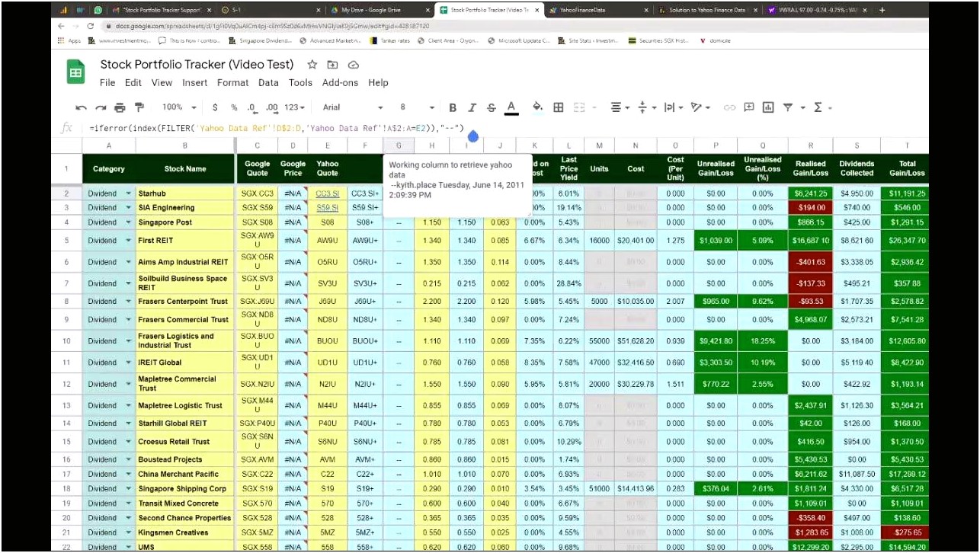Open Google Sheets home logo
This screenshot has height=553, width=980.
coord(75,73)
